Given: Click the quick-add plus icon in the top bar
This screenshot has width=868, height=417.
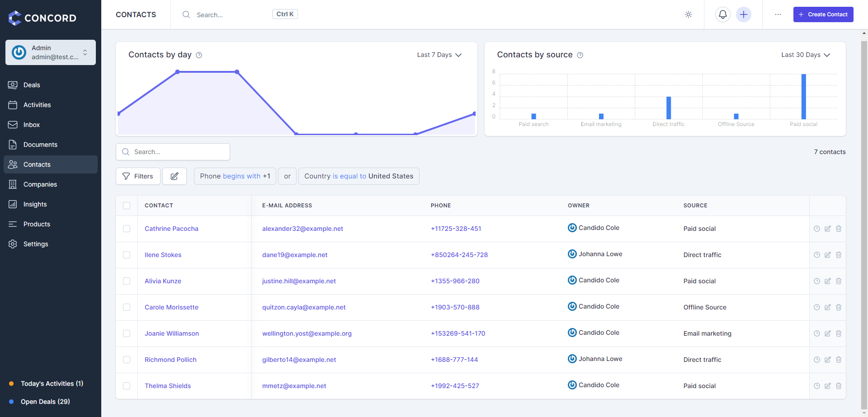Looking at the screenshot, I should 744,14.
